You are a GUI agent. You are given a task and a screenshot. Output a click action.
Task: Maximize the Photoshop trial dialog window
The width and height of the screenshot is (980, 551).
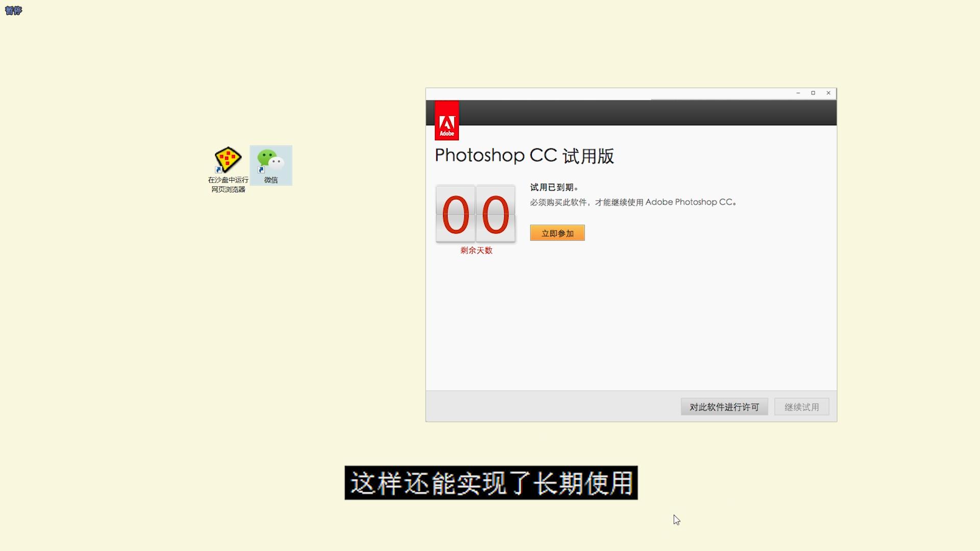pos(813,93)
